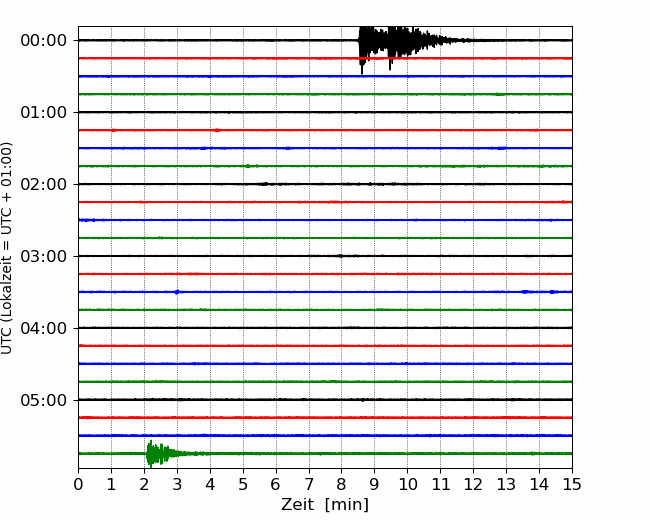Click the x-axis tick label 3
650x520 pixels.
tap(177, 484)
